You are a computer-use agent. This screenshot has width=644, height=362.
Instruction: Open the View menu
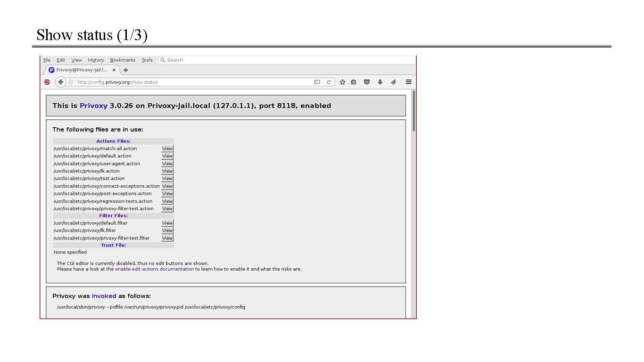point(76,60)
